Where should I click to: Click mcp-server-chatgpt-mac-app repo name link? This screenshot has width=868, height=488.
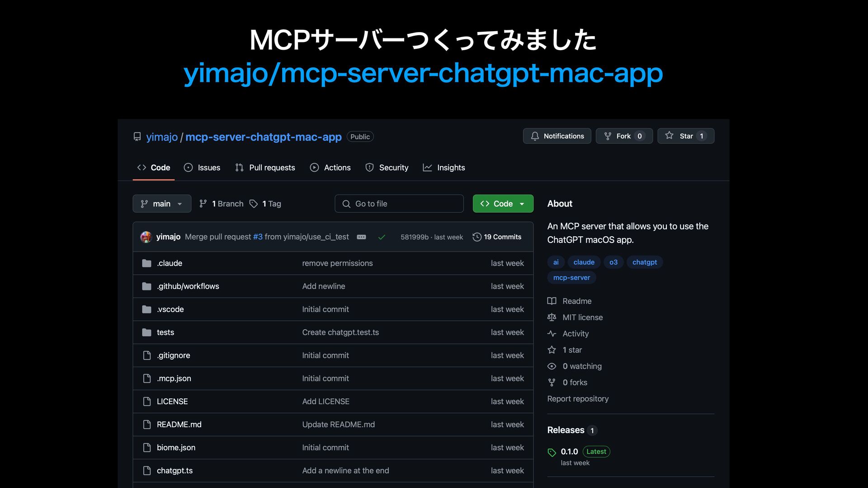pyautogui.click(x=264, y=137)
